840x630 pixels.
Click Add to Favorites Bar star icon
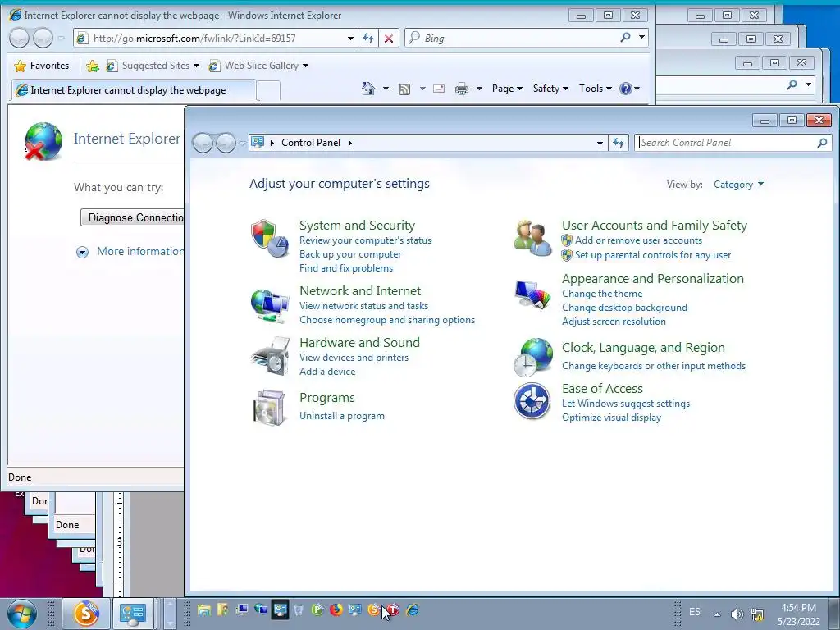[92, 66]
